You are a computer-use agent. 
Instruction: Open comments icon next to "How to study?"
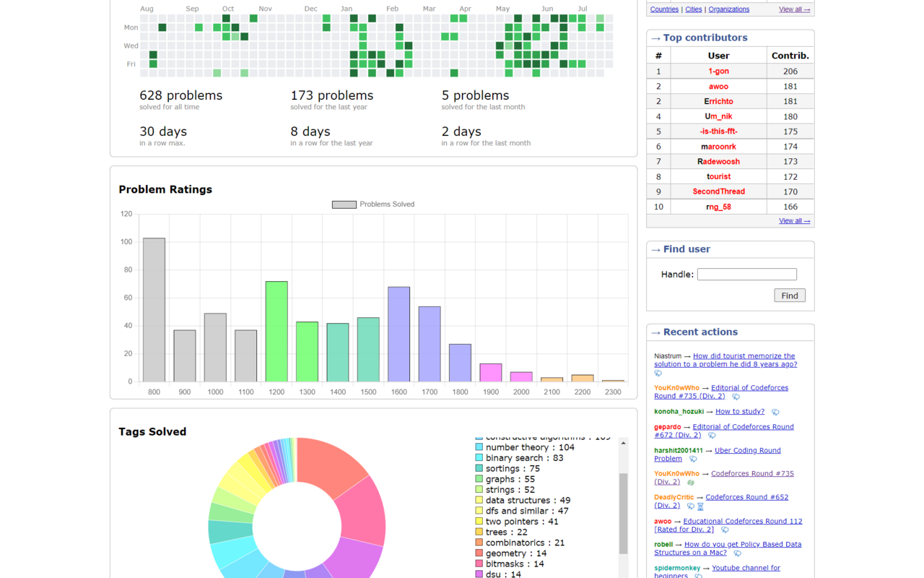[x=775, y=412]
